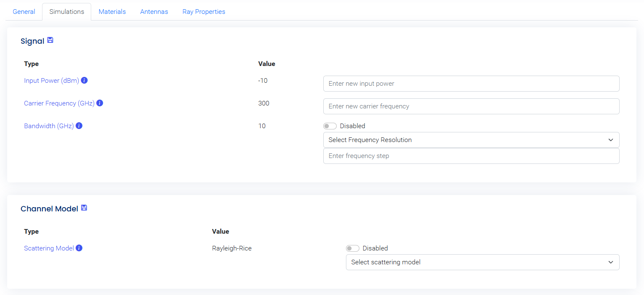Open the Select Frequency Resolution dropdown
The image size is (644, 295).
(x=471, y=140)
